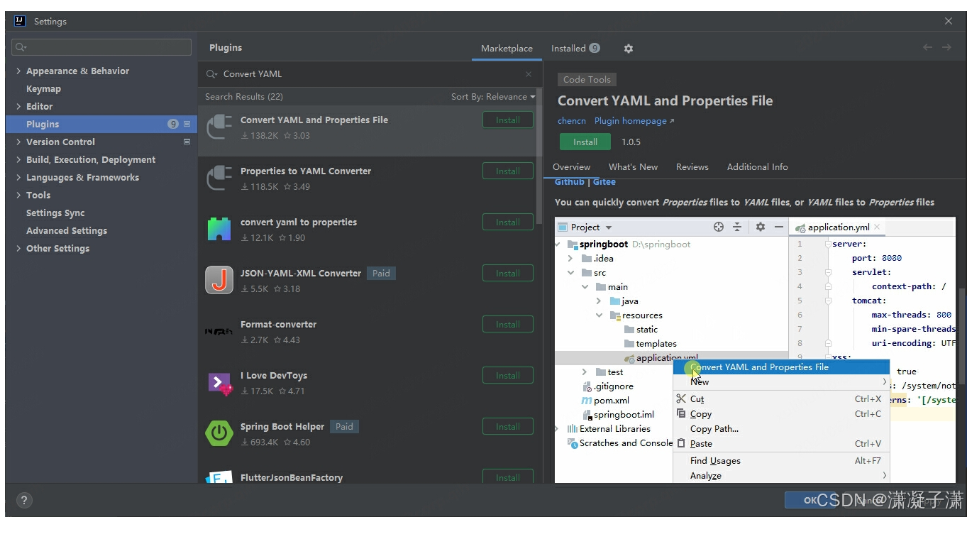Switch to the Marketplace tab
The height and width of the screenshot is (539, 975).
pyautogui.click(x=506, y=48)
